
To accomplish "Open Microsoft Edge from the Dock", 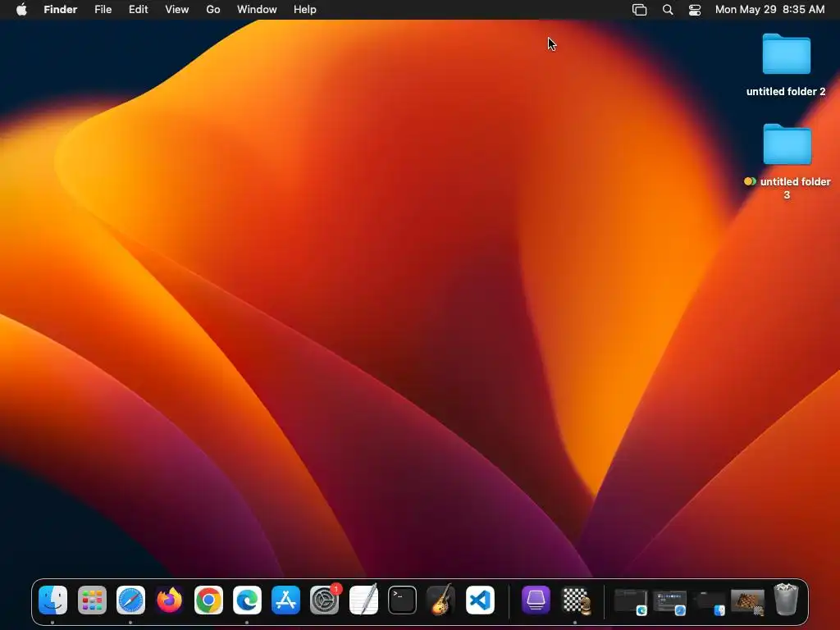I will (247, 600).
